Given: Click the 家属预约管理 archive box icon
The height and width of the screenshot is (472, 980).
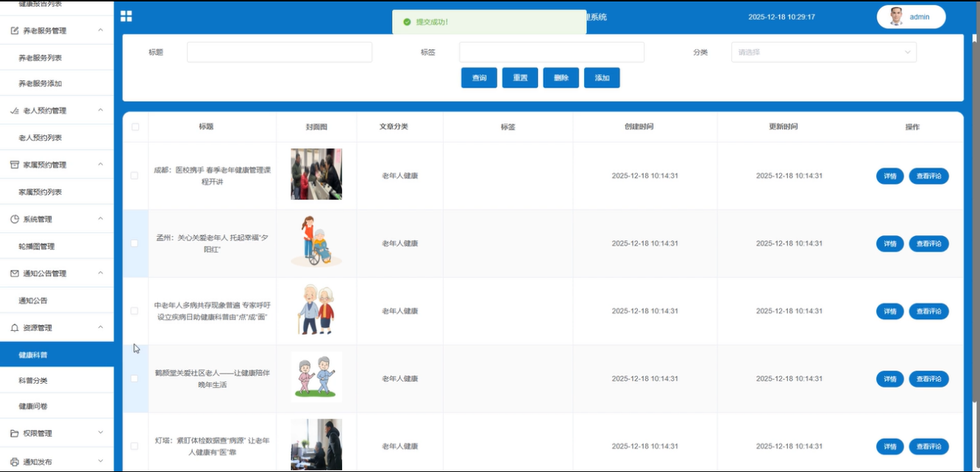Looking at the screenshot, I should (x=15, y=165).
